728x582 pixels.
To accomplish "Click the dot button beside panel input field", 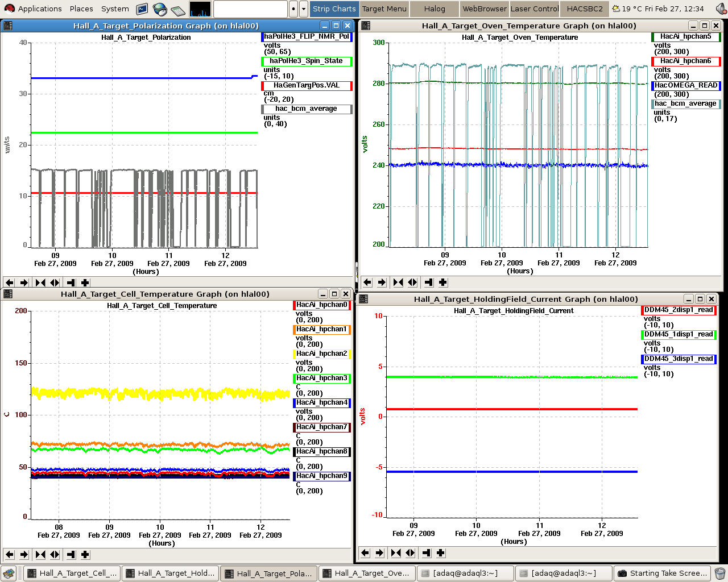I will point(293,9).
